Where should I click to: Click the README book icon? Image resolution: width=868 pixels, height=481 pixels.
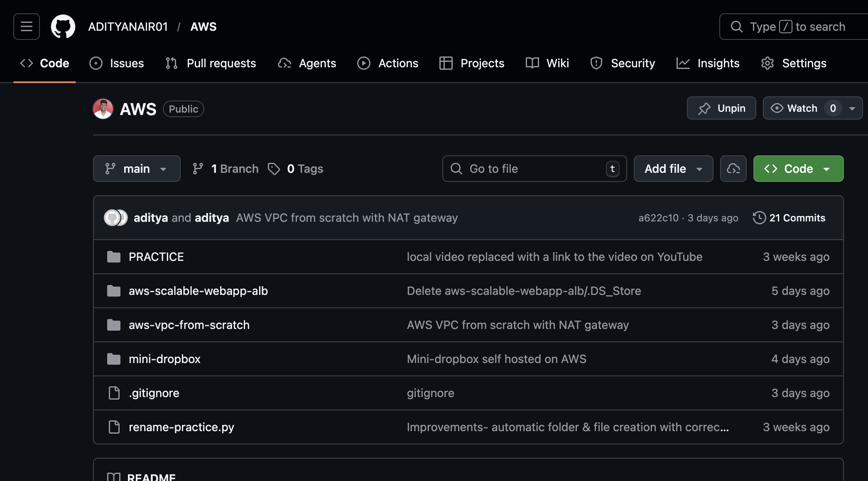(114, 477)
